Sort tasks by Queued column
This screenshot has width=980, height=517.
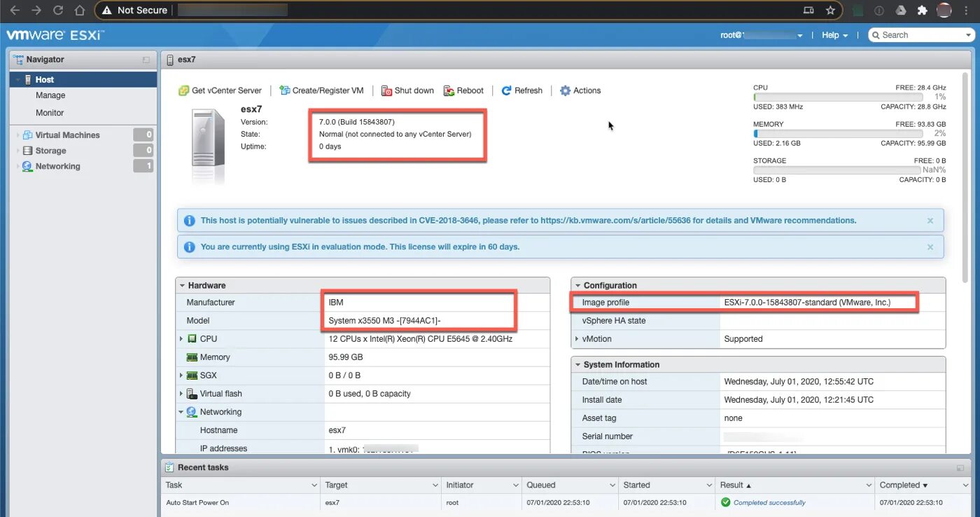pos(570,485)
